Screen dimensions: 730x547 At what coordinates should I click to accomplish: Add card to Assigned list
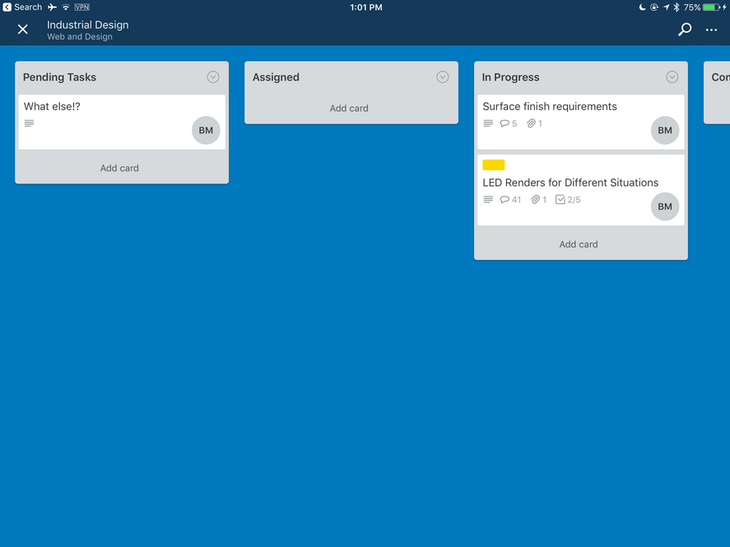[x=349, y=108]
